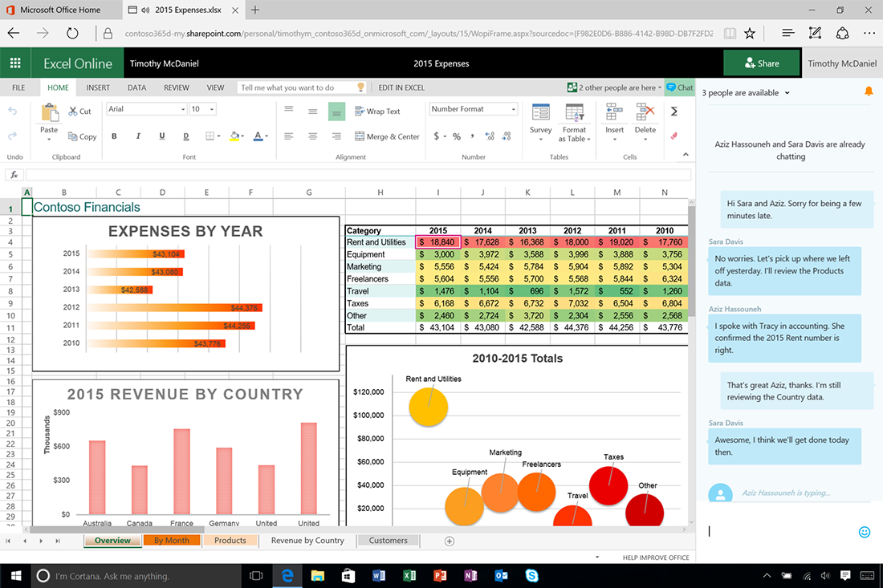Screen dimensions: 883x588
Task: Switch to the INSERT ribbon tab
Action: (x=98, y=87)
